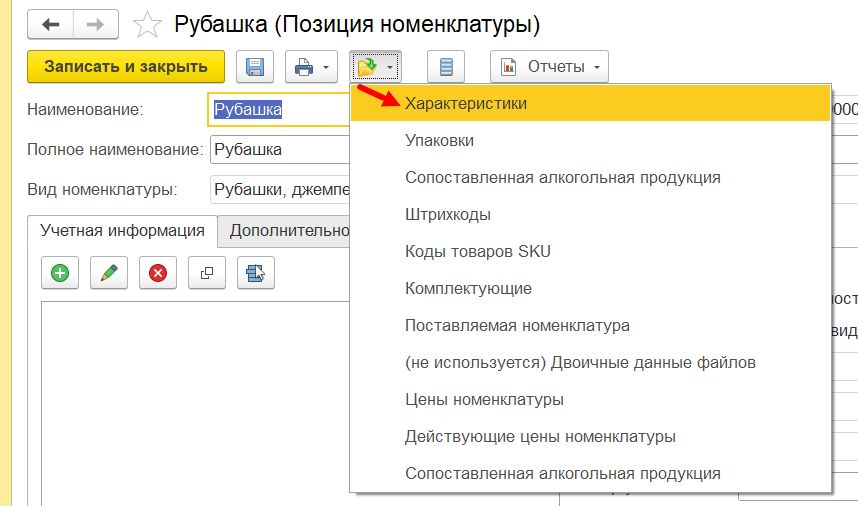Click the green plus add button
The width and height of the screenshot is (858, 506).
click(60, 272)
